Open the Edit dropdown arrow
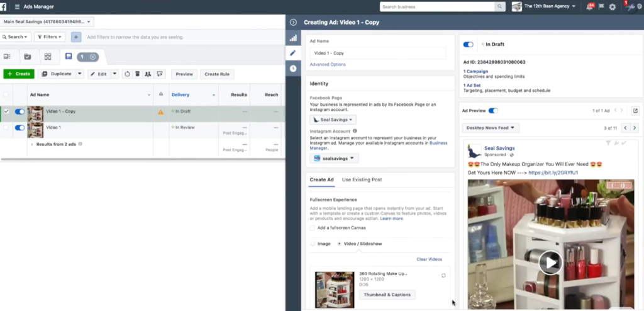The image size is (644, 311). click(x=114, y=74)
